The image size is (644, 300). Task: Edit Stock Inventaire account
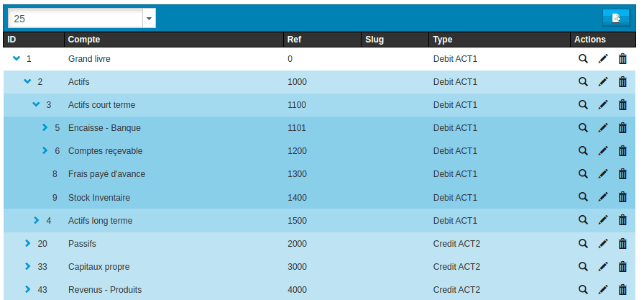tap(603, 197)
